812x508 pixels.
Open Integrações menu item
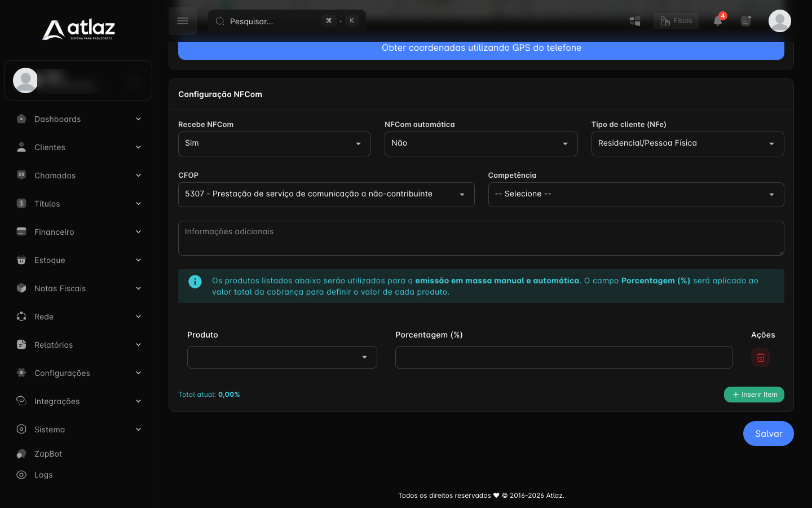(x=78, y=401)
